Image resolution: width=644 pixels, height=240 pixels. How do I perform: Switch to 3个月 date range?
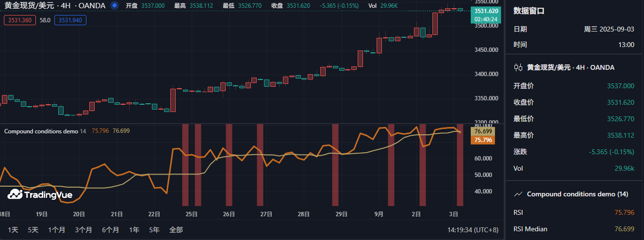click(x=83, y=230)
